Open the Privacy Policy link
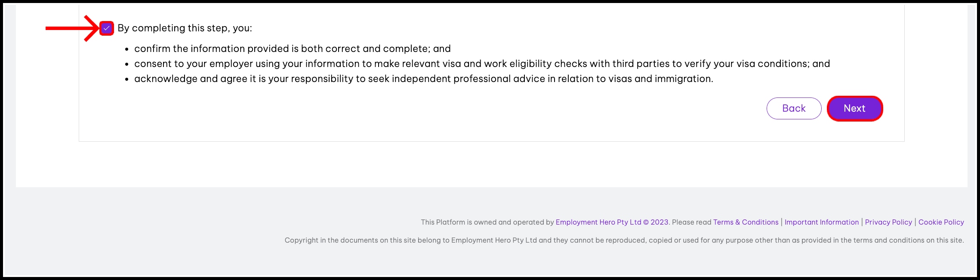Image resolution: width=980 pixels, height=280 pixels. click(x=888, y=222)
